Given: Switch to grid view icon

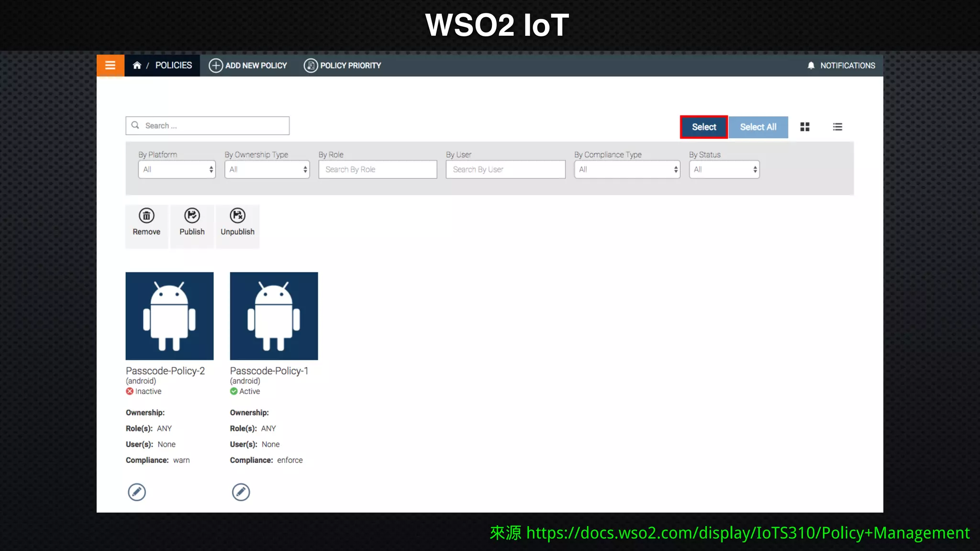Looking at the screenshot, I should point(805,127).
